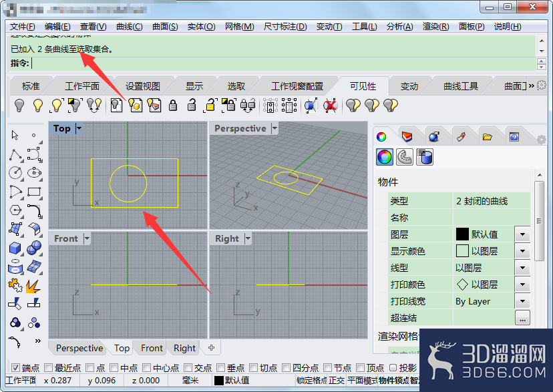Click the 超连结 ellipsis button

click(x=522, y=319)
